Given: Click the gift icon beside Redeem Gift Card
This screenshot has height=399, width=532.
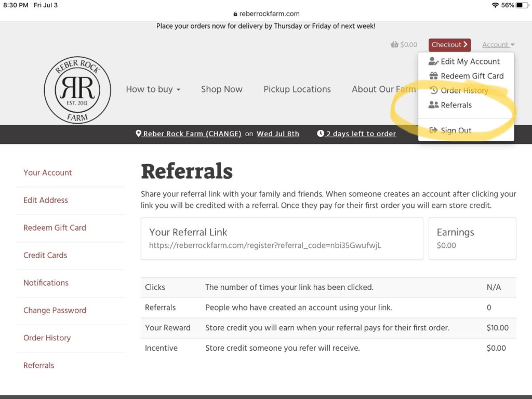Looking at the screenshot, I should (x=433, y=76).
